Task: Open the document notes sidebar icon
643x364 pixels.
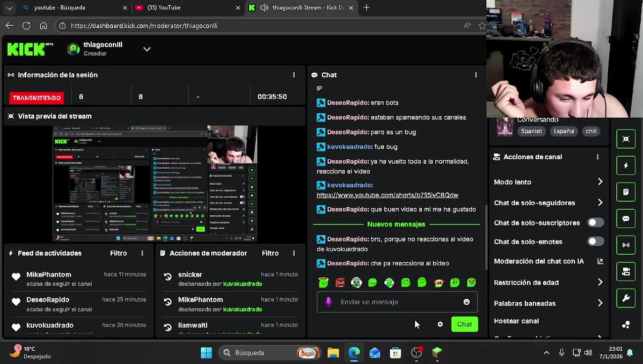Action: 626,192
